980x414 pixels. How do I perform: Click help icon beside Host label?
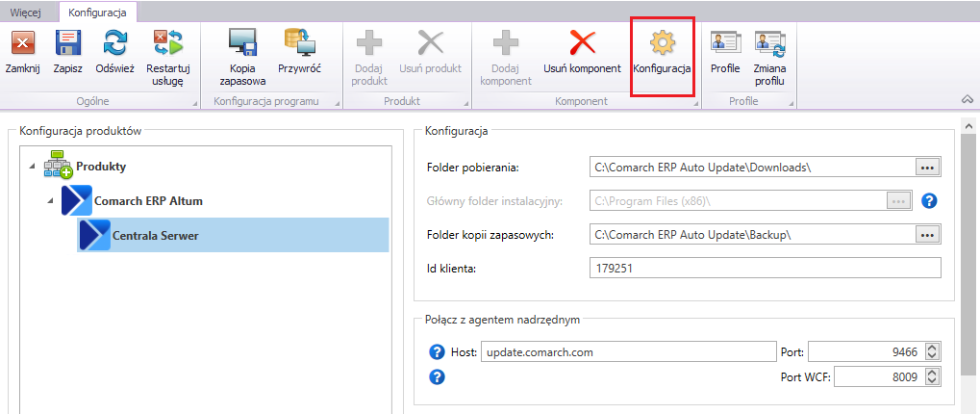437,352
